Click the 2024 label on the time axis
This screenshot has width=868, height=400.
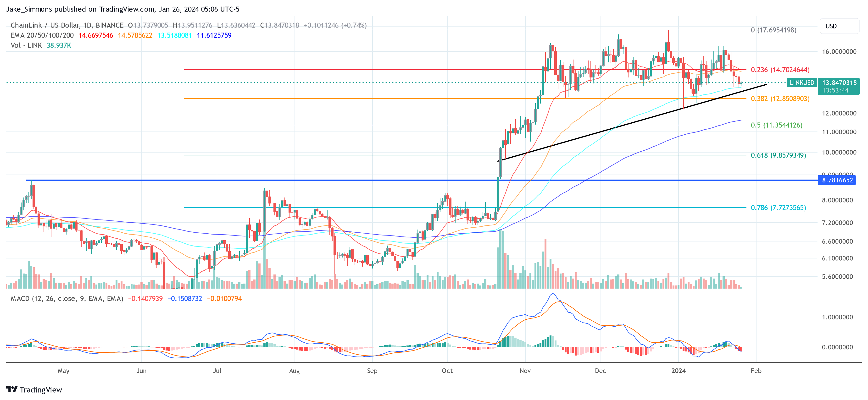[x=679, y=371]
